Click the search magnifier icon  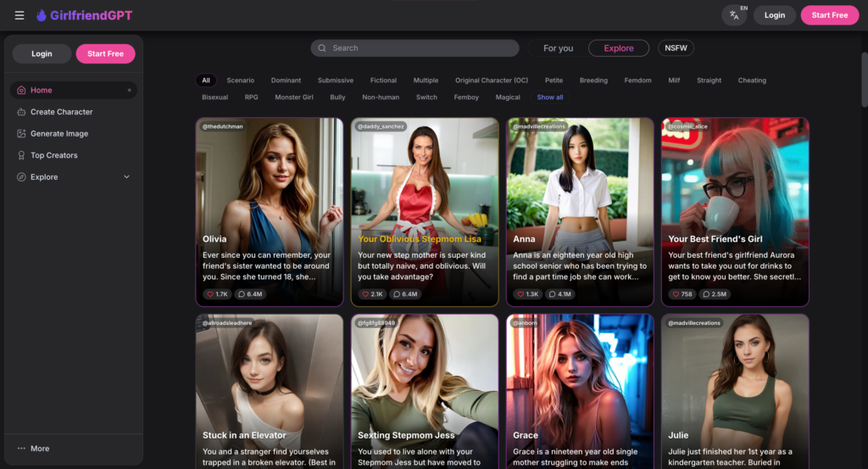(321, 48)
